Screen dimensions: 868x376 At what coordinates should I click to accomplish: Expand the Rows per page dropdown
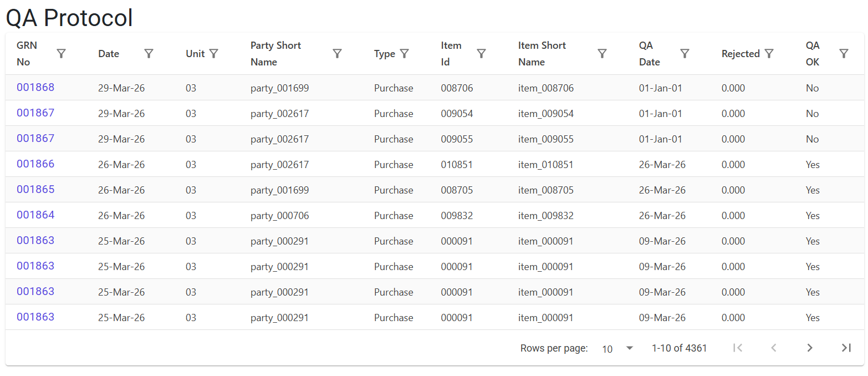coord(617,348)
